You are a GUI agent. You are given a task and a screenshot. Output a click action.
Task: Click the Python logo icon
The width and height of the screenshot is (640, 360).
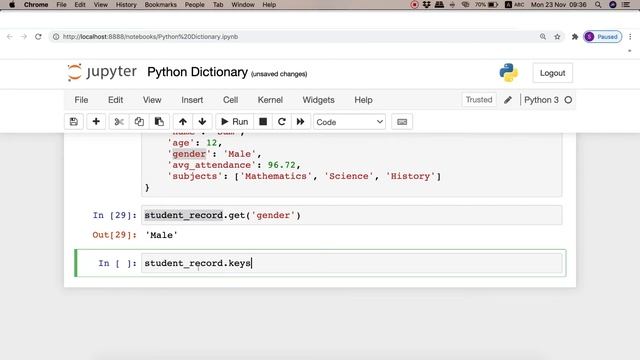509,73
